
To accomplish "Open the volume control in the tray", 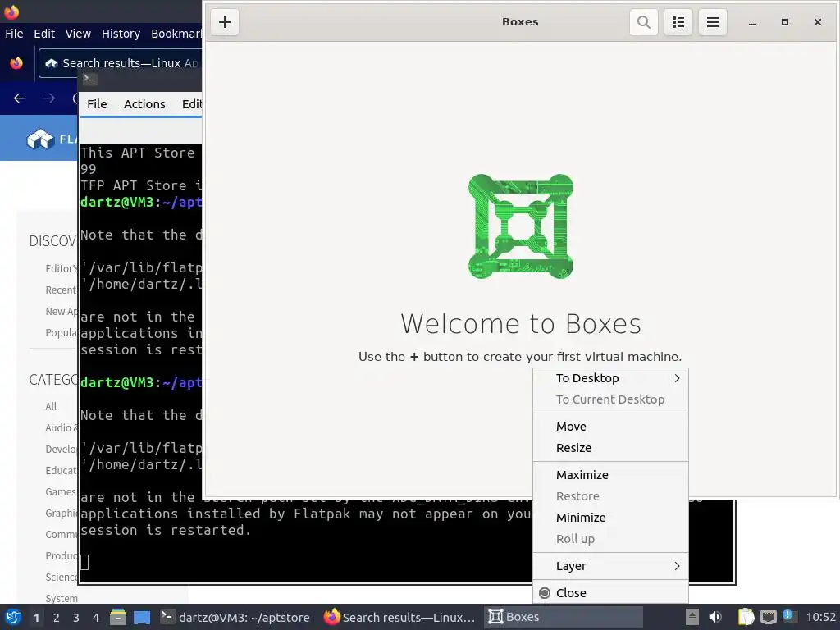I will click(715, 617).
